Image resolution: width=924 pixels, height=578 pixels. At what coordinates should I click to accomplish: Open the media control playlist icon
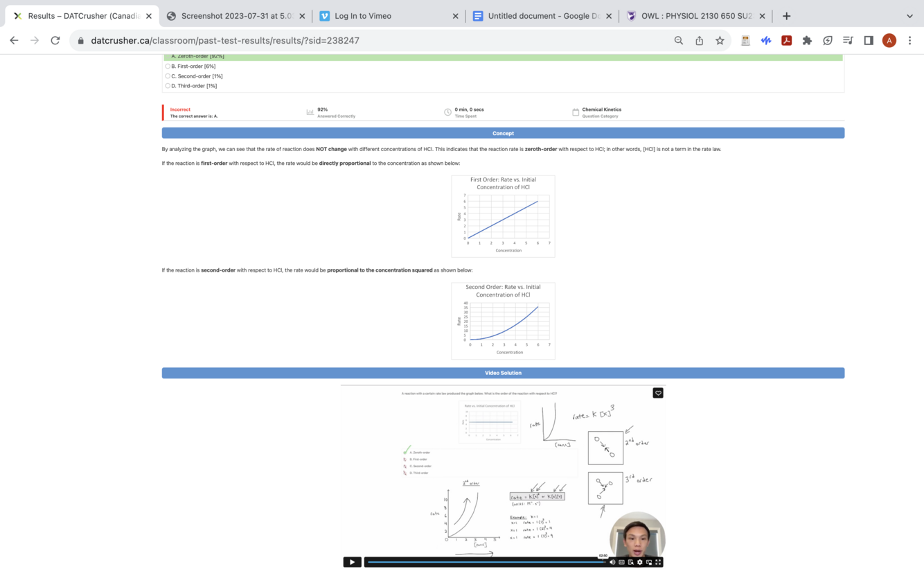(848, 40)
